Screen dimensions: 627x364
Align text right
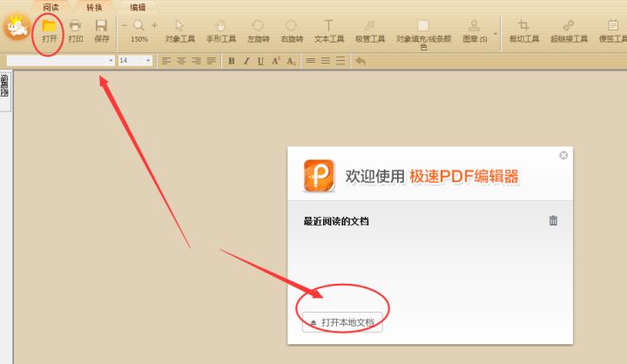point(196,61)
